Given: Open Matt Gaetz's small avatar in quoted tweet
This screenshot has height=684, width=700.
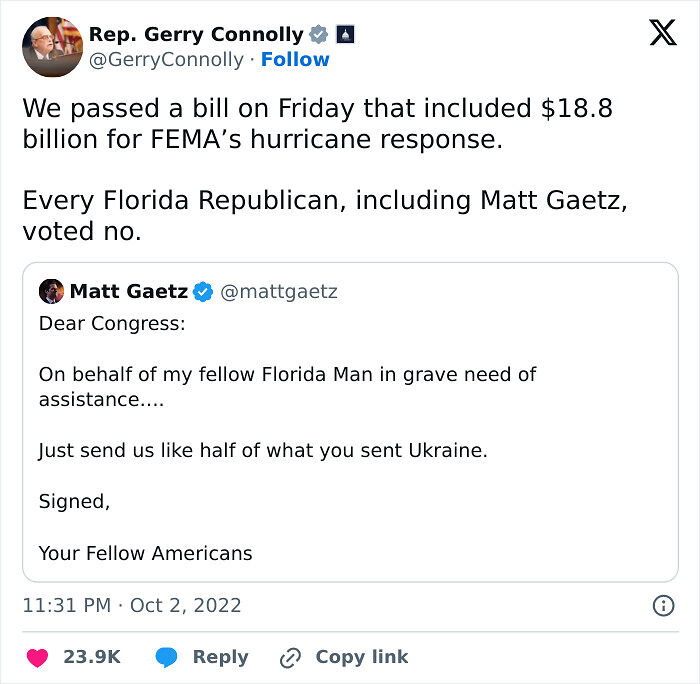Looking at the screenshot, I should point(51,292).
